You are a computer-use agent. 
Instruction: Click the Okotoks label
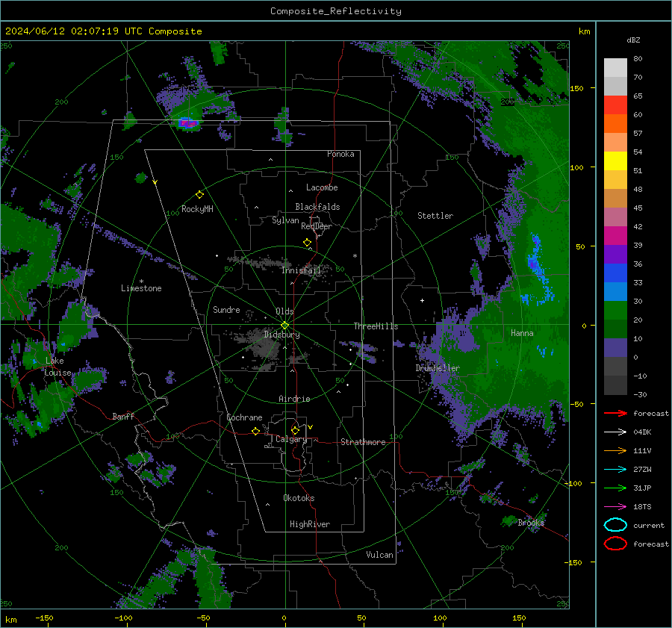(x=299, y=498)
